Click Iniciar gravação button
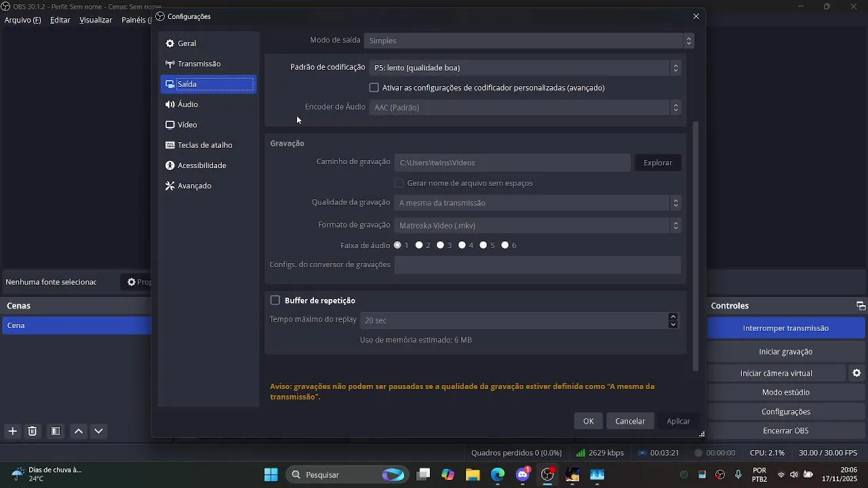868x488 pixels. pyautogui.click(x=786, y=352)
